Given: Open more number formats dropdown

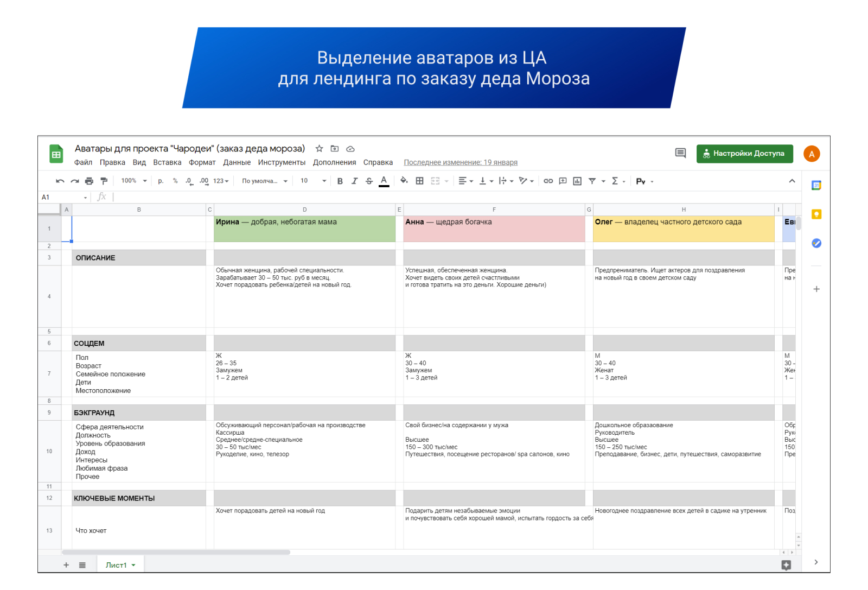Looking at the screenshot, I should (221, 181).
